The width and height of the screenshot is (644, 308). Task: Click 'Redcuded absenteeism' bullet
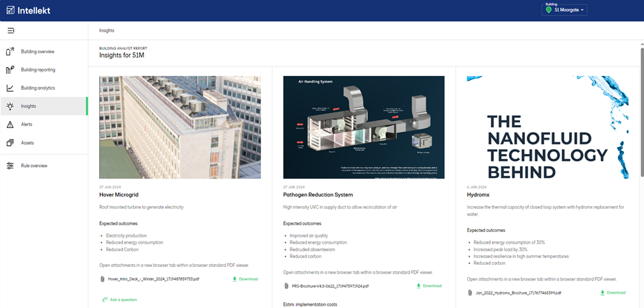pos(311,249)
